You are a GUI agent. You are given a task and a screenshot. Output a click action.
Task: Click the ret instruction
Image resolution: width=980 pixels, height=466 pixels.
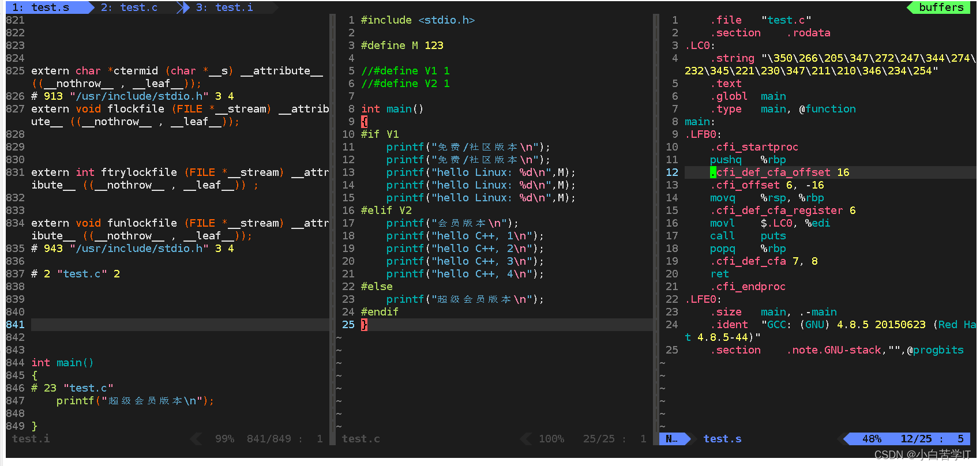click(720, 274)
